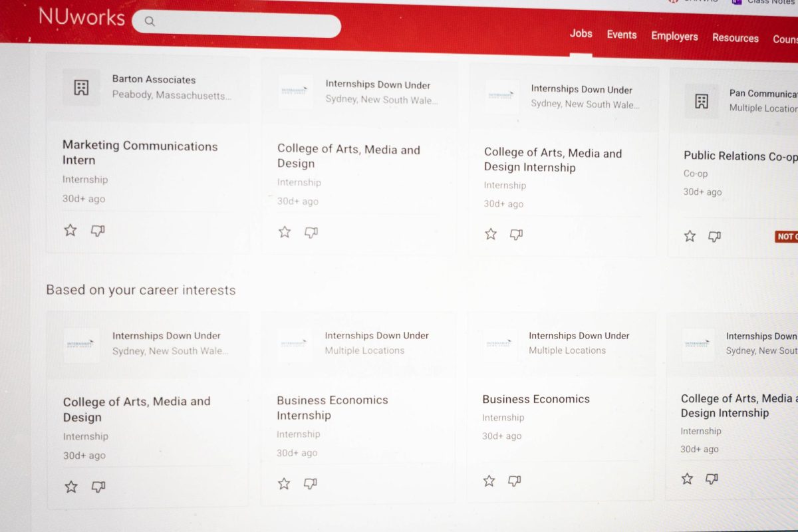Click the Barton Associates building icon

pyautogui.click(x=81, y=87)
